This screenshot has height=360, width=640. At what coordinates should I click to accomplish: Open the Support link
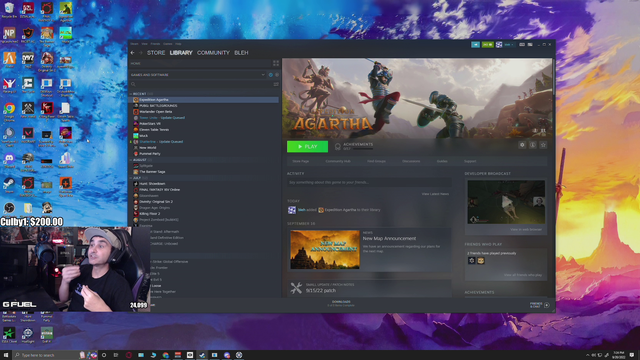[x=470, y=161]
